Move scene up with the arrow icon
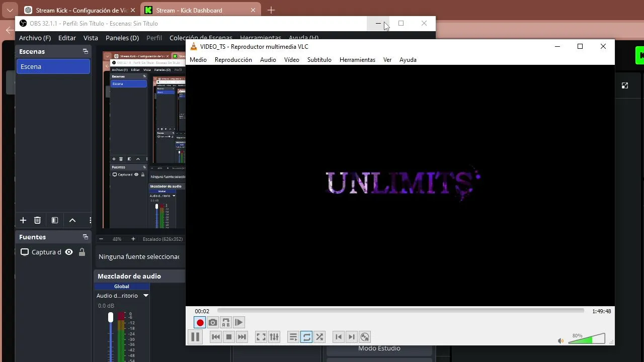Image resolution: width=644 pixels, height=362 pixels. [x=72, y=220]
